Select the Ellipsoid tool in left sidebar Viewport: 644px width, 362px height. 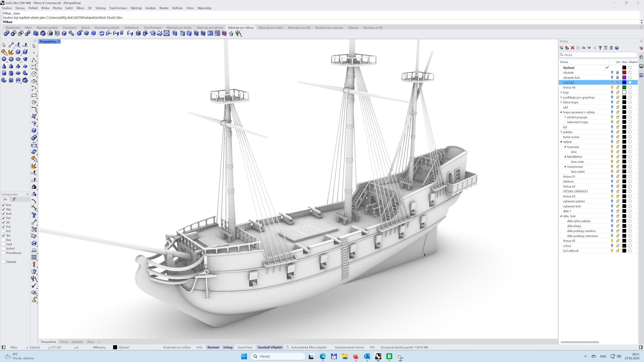pos(18,59)
